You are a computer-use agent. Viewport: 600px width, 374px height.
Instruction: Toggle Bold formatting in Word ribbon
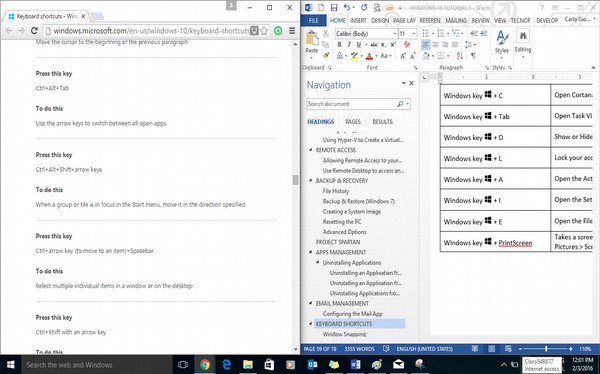coord(339,45)
